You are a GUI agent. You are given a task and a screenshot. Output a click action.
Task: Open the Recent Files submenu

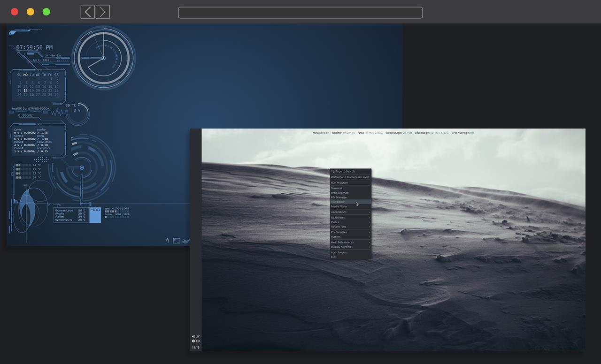pos(350,227)
